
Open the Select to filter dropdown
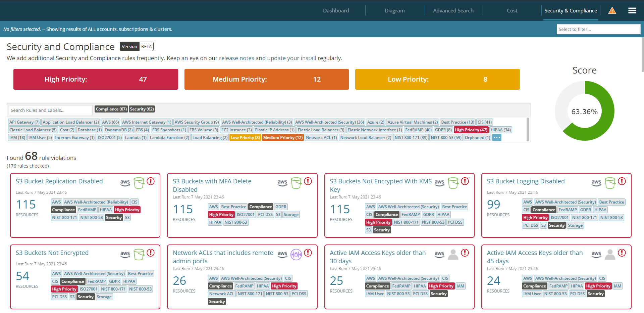click(599, 29)
